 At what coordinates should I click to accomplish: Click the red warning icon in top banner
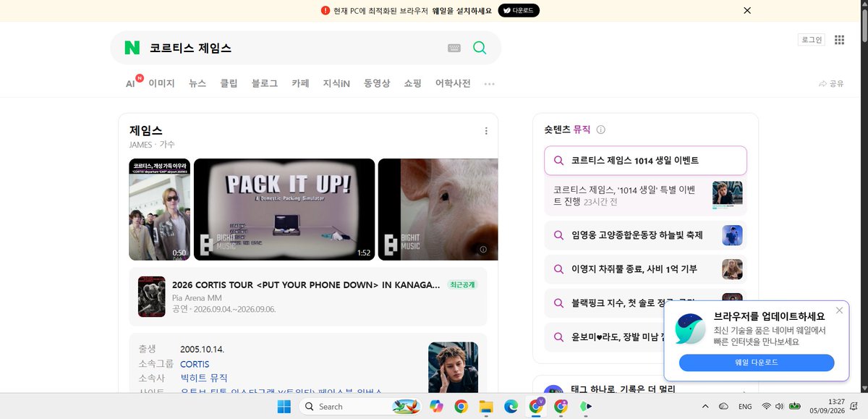[x=325, y=10]
